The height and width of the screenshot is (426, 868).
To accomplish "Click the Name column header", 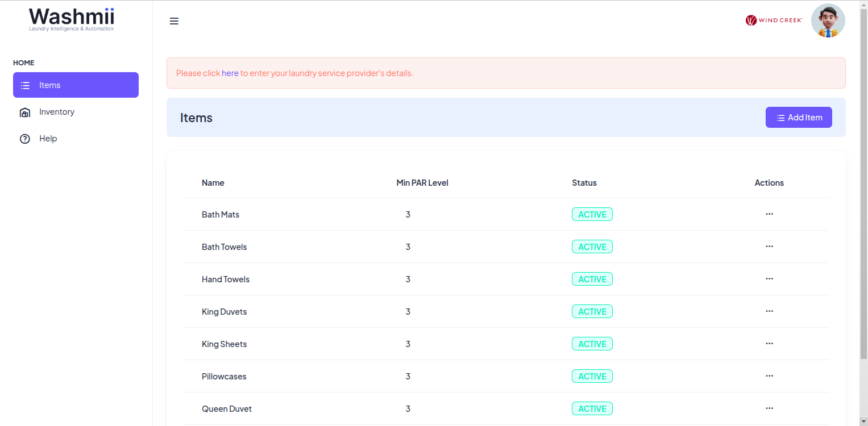I will coord(213,183).
